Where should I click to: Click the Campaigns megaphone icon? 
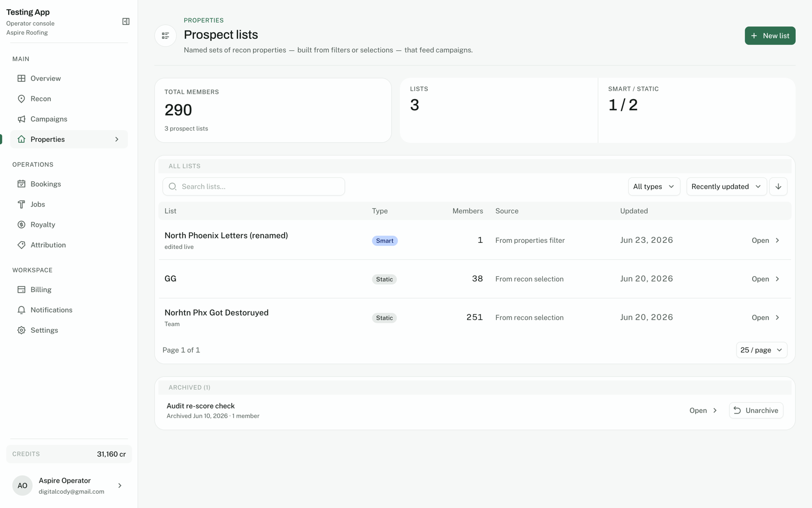point(21,119)
